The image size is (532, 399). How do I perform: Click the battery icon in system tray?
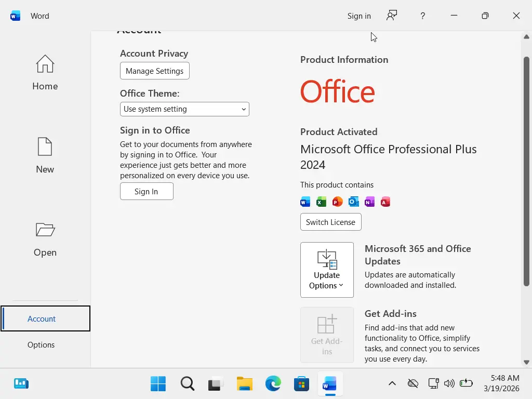tap(466, 383)
